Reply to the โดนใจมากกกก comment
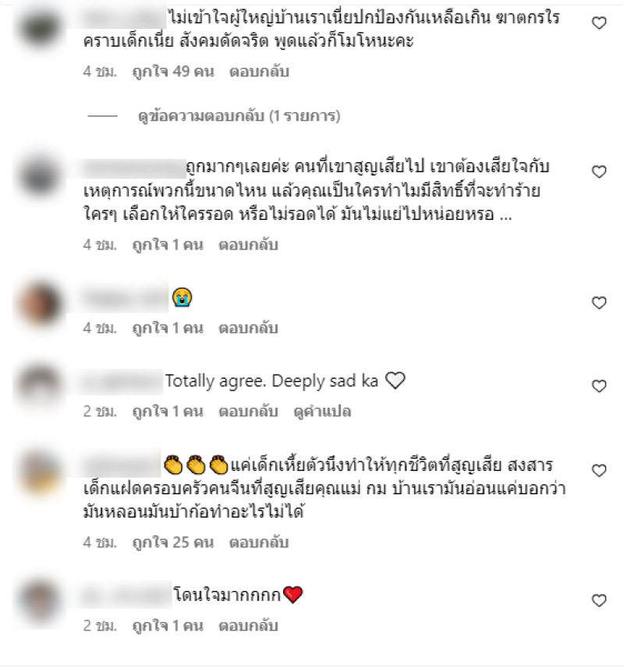624x672 pixels. tap(248, 625)
